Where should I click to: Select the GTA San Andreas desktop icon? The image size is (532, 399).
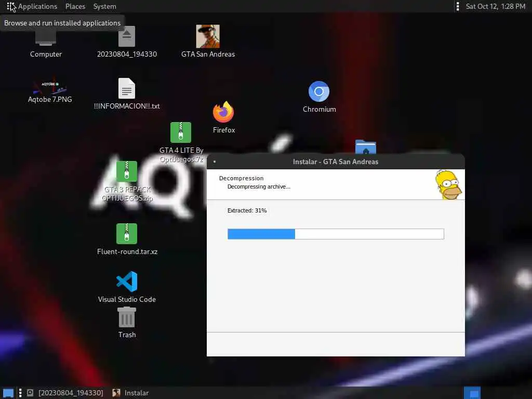pos(208,42)
